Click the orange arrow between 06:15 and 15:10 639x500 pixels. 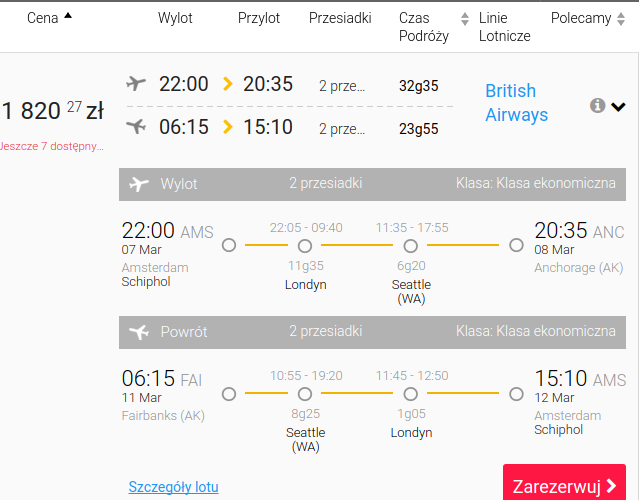pyautogui.click(x=228, y=127)
